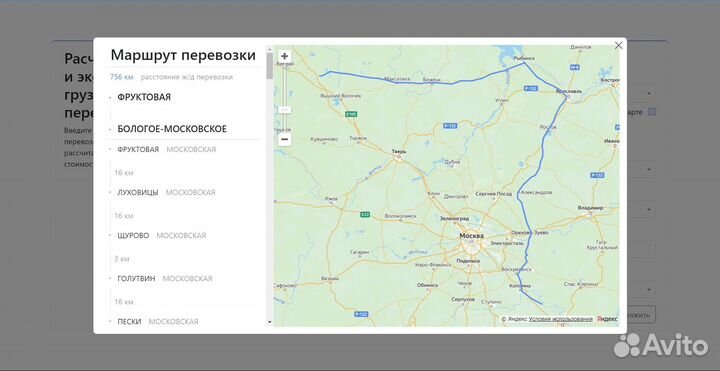Click the ЛУХОВИЦЫ station row
Viewport: 720px width, 371px height.
[x=166, y=192]
